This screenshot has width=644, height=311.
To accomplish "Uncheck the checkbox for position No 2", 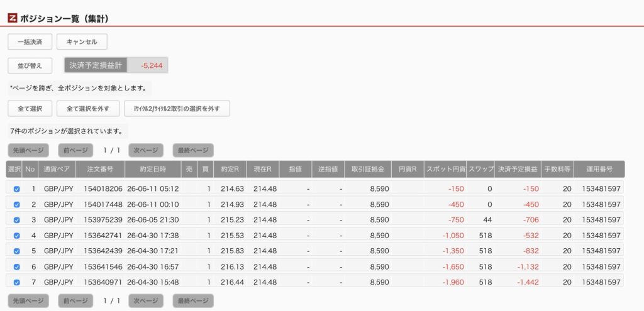I will [x=16, y=204].
